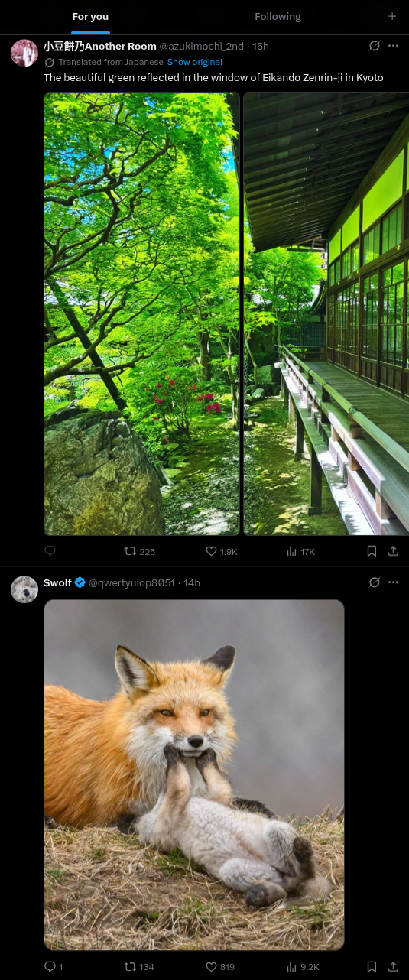Image resolution: width=409 pixels, height=980 pixels.
Task: Open the green garden tree photo
Action: [x=141, y=314]
